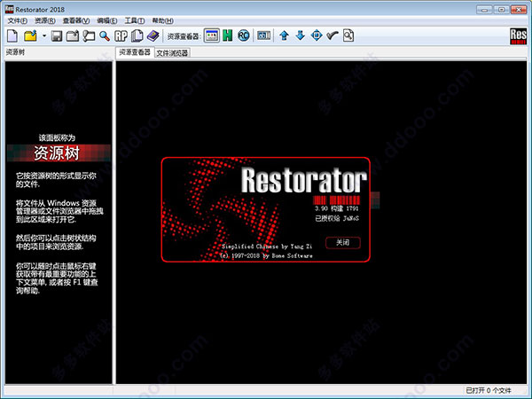
Task: Minimize the Restorator 2018 window
Action: 484,10
